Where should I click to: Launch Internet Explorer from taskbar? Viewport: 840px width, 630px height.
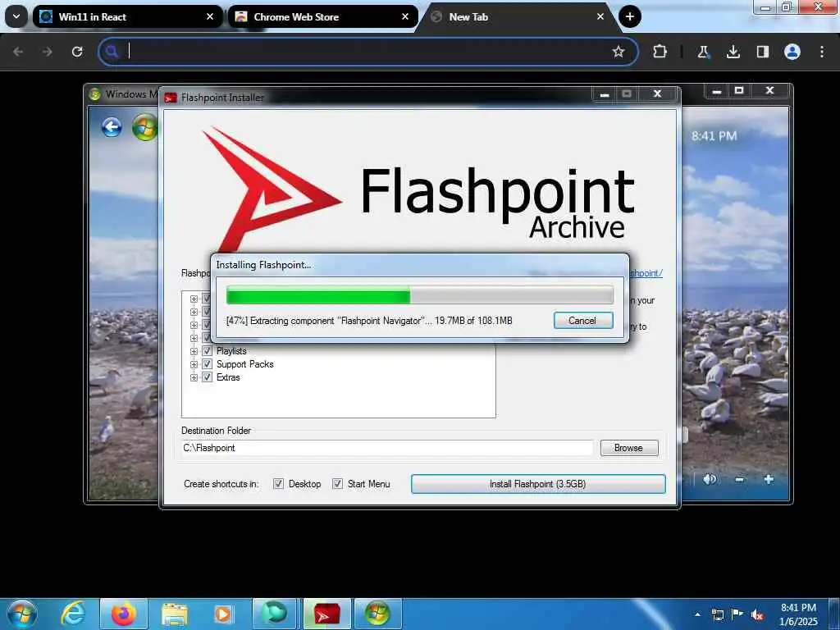(x=72, y=614)
